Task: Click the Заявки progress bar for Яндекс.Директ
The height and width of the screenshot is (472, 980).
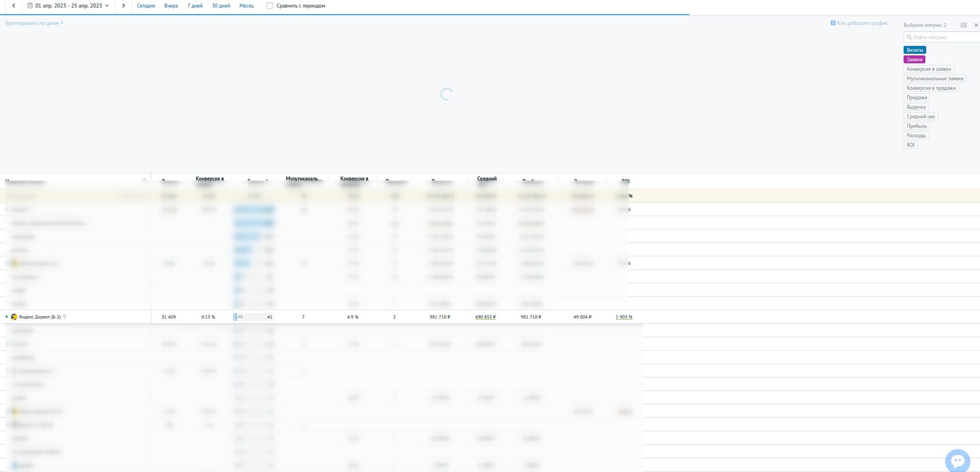Action: 254,317
